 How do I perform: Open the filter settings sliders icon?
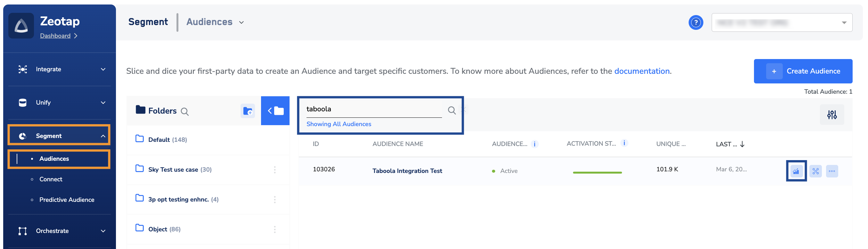[x=831, y=115]
